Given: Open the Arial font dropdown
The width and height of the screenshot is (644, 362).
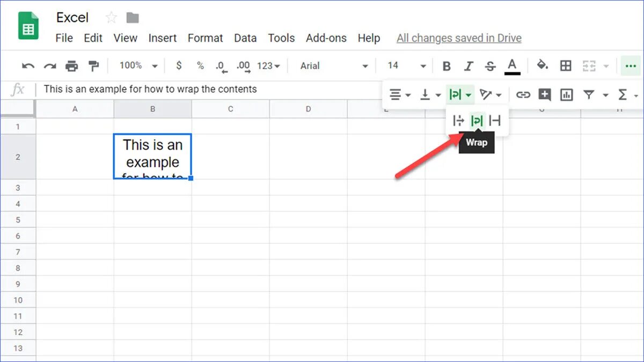Looking at the screenshot, I should coord(334,66).
